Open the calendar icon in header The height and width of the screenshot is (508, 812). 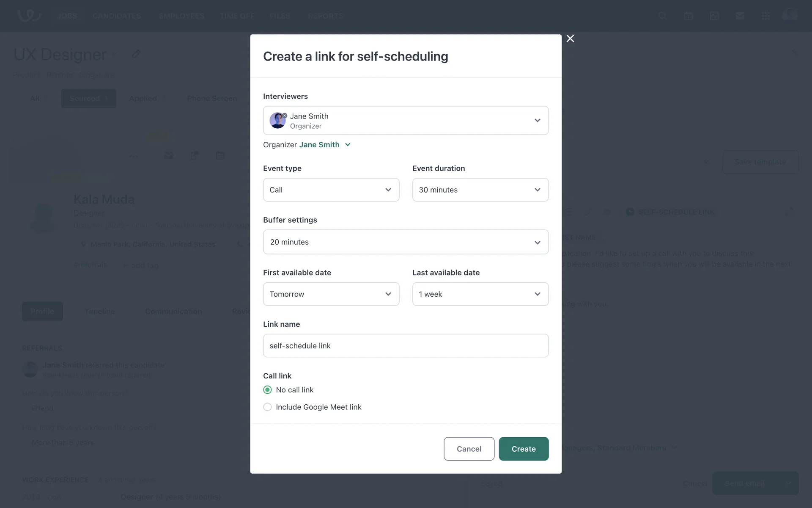688,16
